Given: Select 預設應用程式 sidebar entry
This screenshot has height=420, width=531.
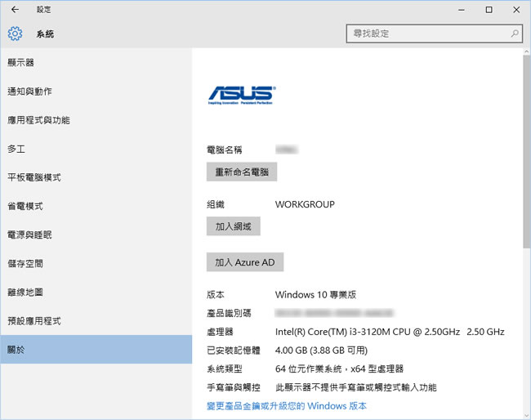Looking at the screenshot, I should (x=96, y=321).
